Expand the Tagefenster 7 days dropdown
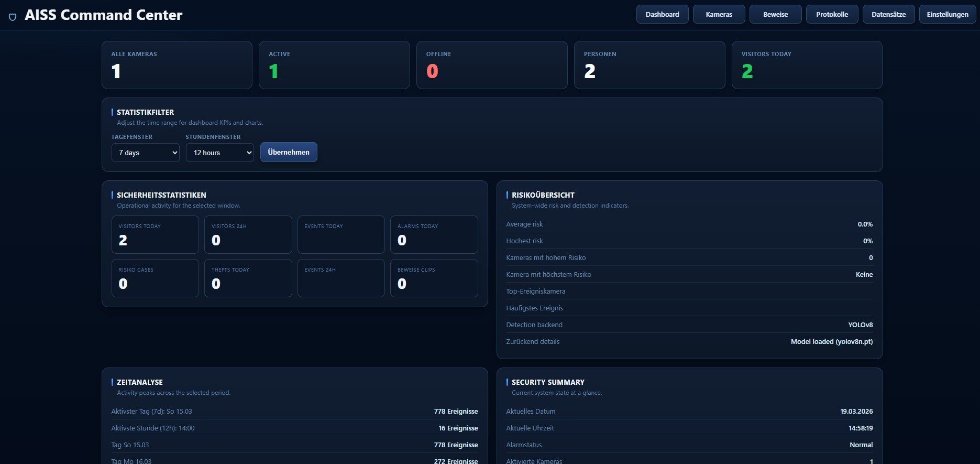Viewport: 980px width, 464px height. click(x=145, y=153)
